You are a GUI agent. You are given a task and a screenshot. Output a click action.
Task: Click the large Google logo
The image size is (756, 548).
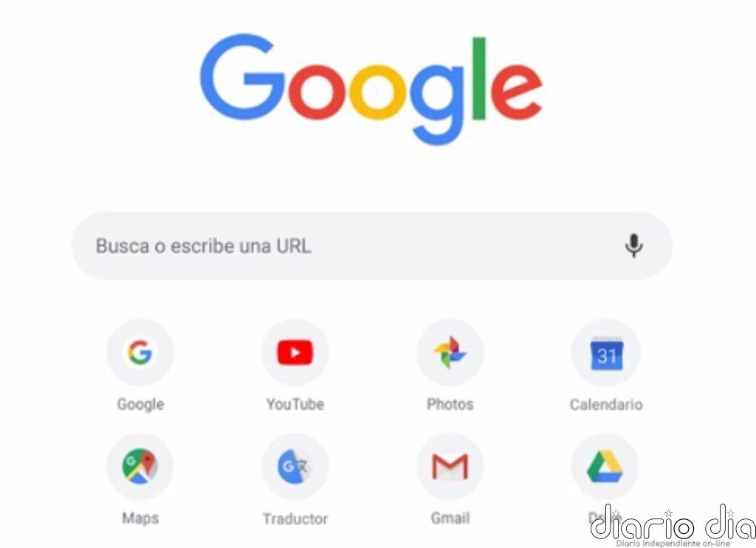371,89
